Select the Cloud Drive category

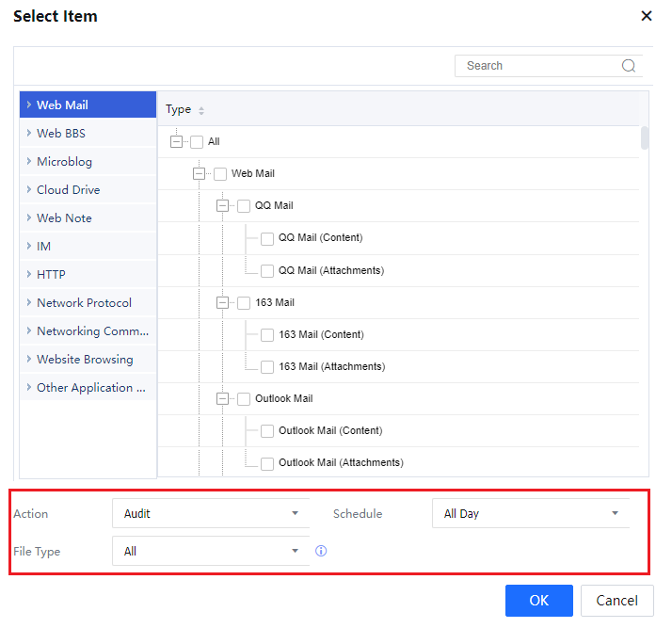68,189
